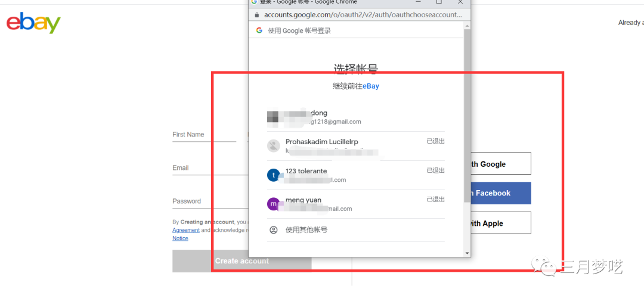This screenshot has height=295, width=644.
Task: Click 选择帐号 heading text
Action: click(355, 69)
